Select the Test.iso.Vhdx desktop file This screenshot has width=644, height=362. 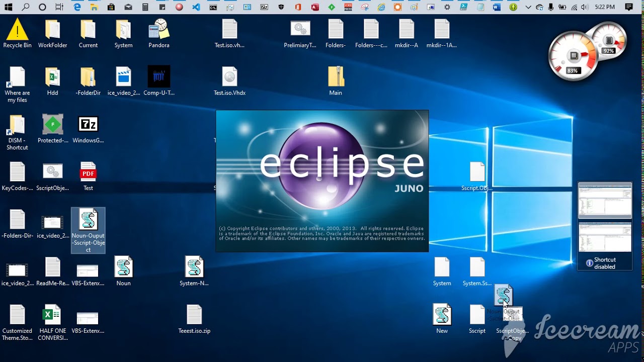click(x=229, y=81)
